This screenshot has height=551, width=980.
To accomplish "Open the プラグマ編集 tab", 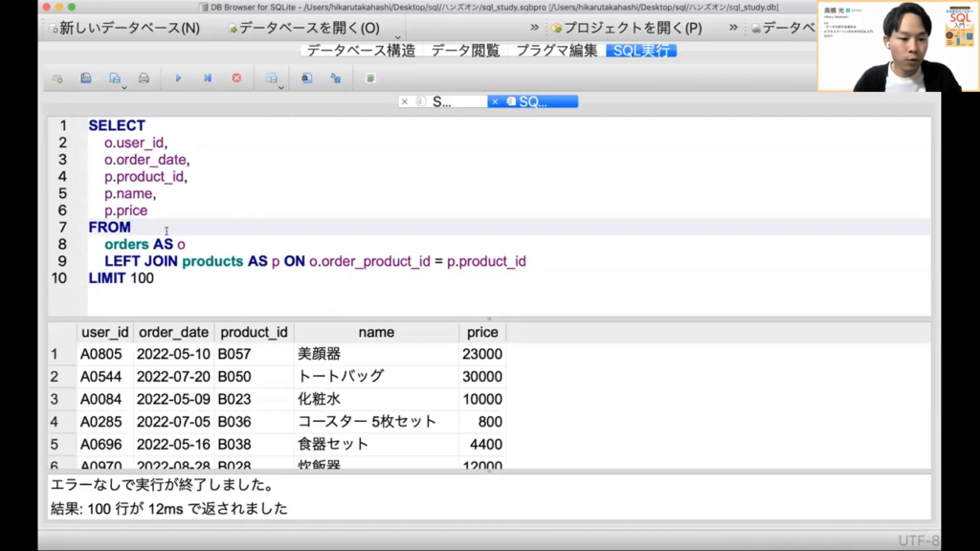I will (x=557, y=51).
